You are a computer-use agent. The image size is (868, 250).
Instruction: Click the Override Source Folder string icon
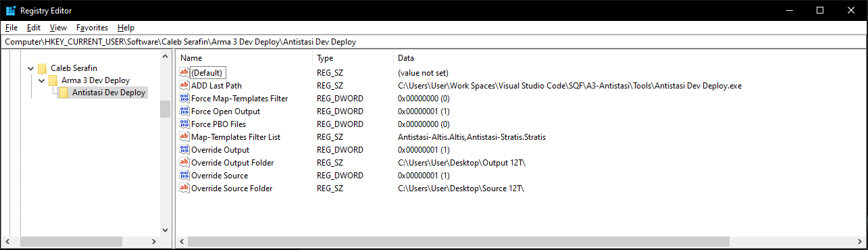tap(184, 188)
